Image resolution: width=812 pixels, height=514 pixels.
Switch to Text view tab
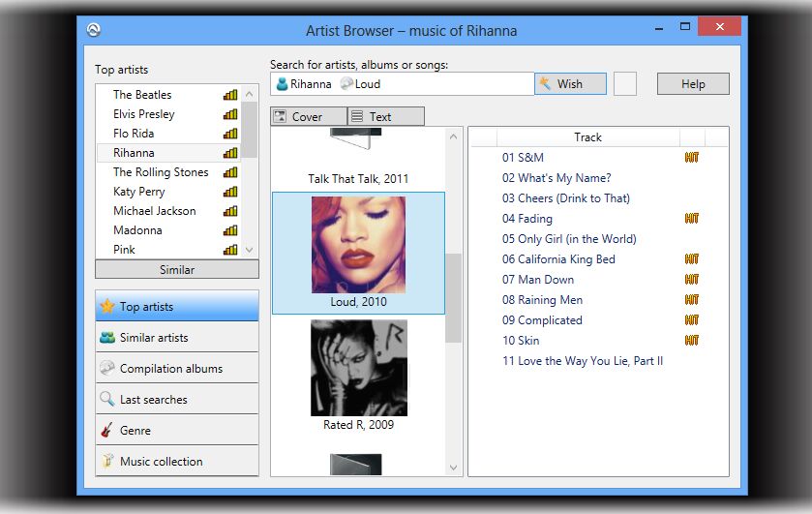tap(385, 116)
